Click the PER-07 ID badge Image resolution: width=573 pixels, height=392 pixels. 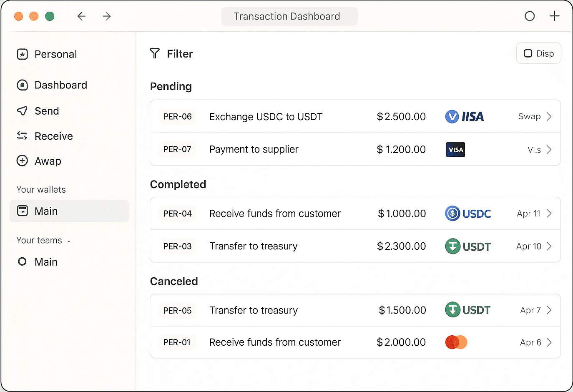pos(177,149)
